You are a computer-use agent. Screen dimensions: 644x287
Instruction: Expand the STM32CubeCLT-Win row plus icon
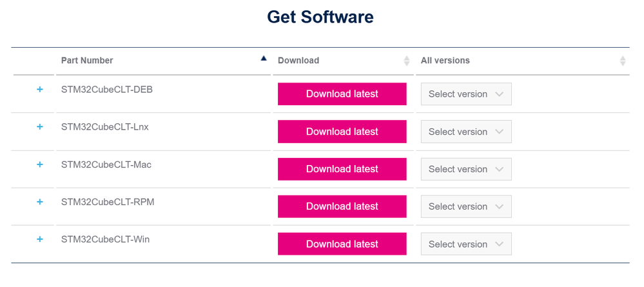[x=40, y=239]
